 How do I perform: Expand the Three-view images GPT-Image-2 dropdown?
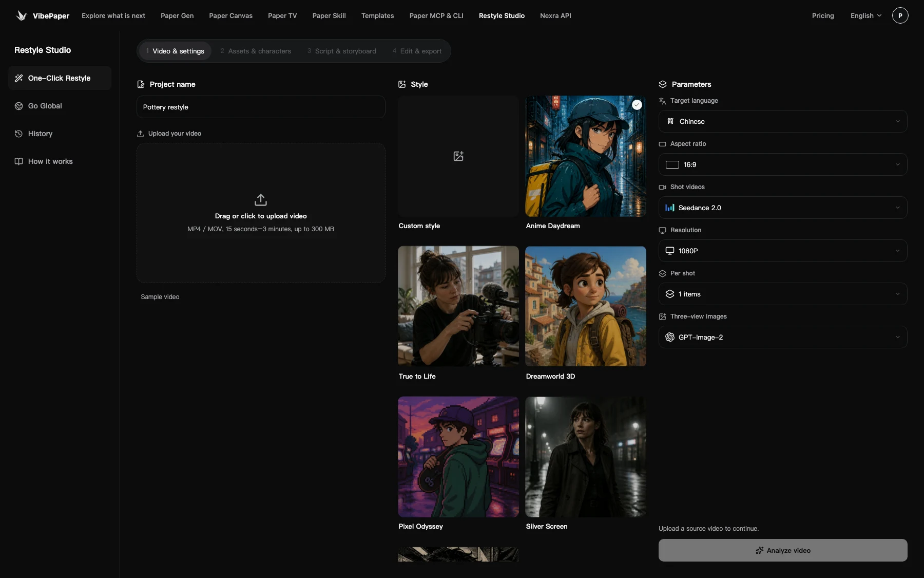tap(783, 337)
